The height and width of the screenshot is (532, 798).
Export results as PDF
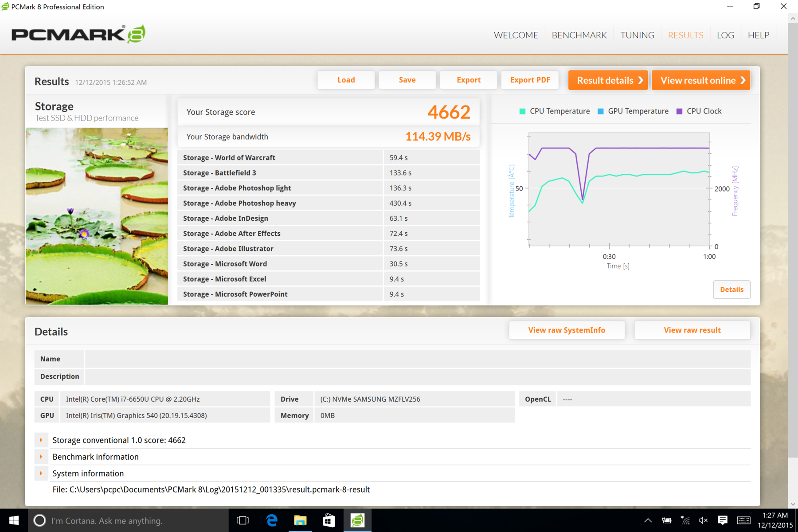(x=530, y=80)
